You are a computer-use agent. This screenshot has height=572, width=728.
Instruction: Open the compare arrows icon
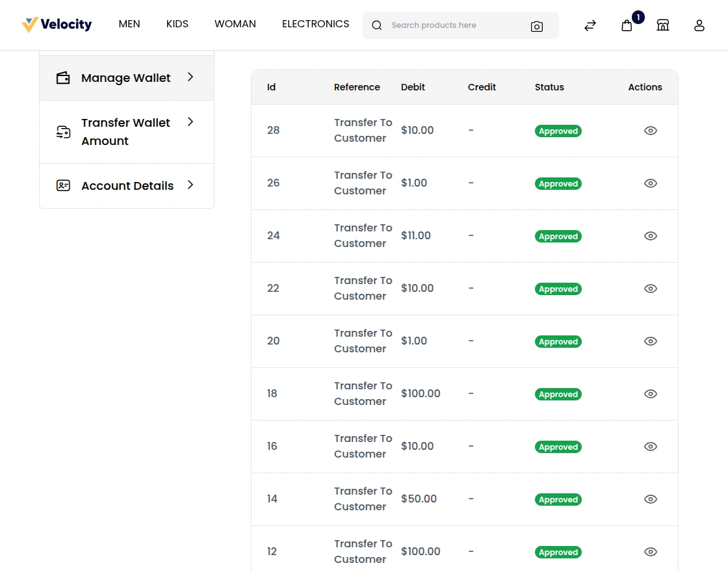click(x=590, y=25)
